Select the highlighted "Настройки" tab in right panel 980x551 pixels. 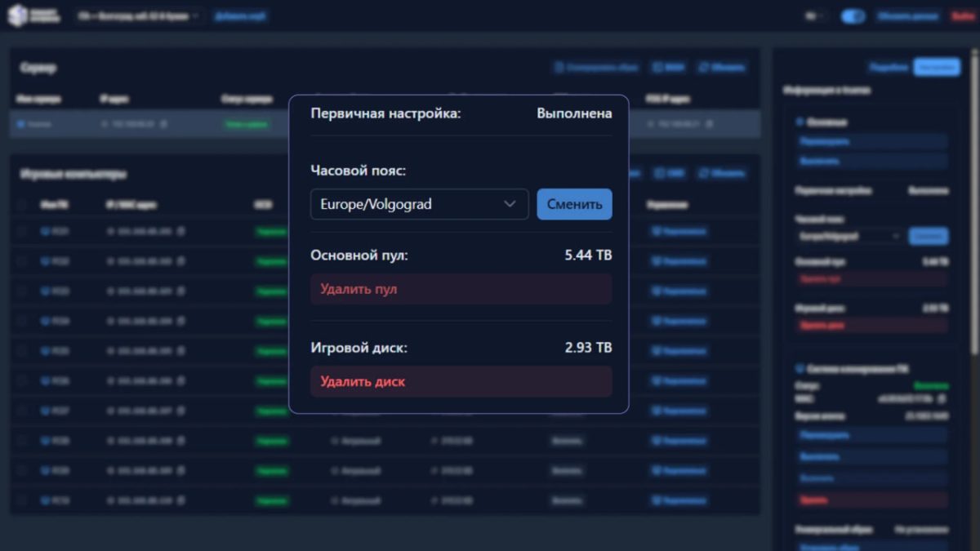click(936, 68)
